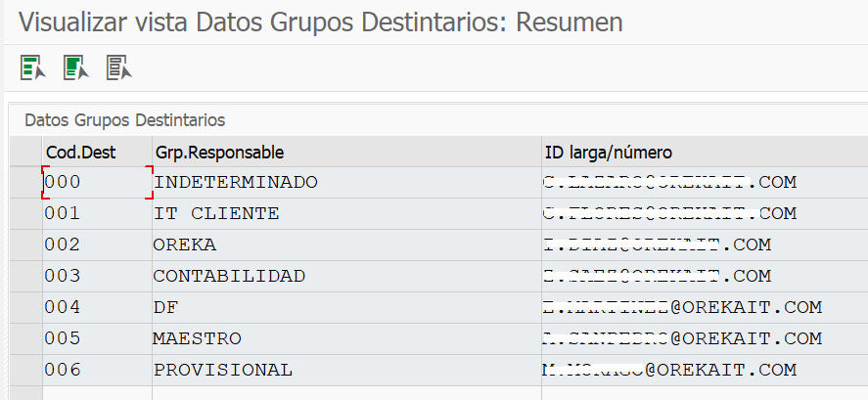This screenshot has width=868, height=400.
Task: Click the Deselect All toolbar icon
Action: [x=119, y=67]
